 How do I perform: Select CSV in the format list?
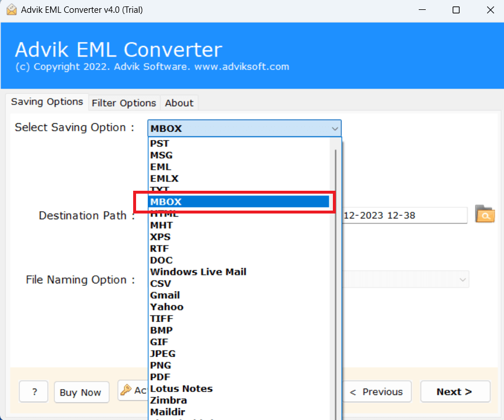tap(239, 283)
